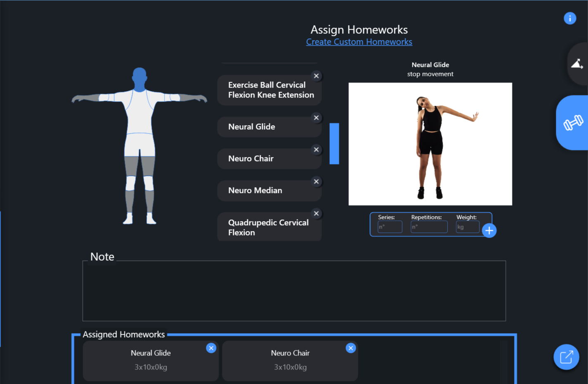Click the 'Assign Homeworks' heading
The height and width of the screenshot is (384, 588).
359,30
